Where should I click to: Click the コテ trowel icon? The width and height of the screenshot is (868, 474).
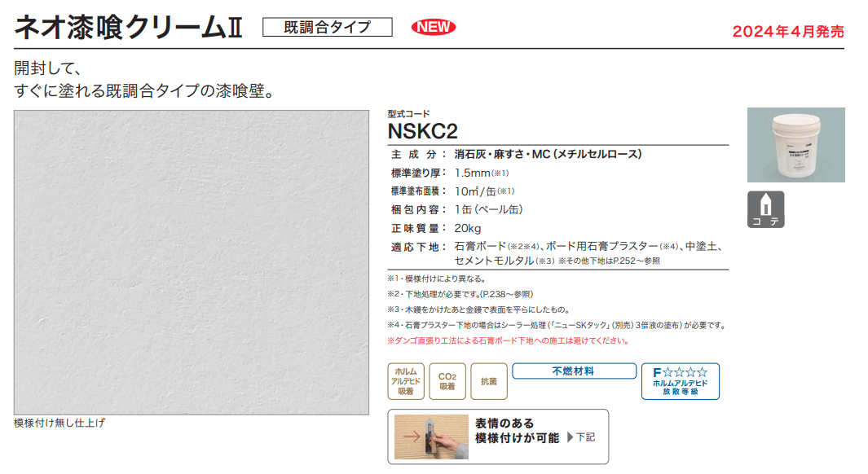tap(765, 209)
